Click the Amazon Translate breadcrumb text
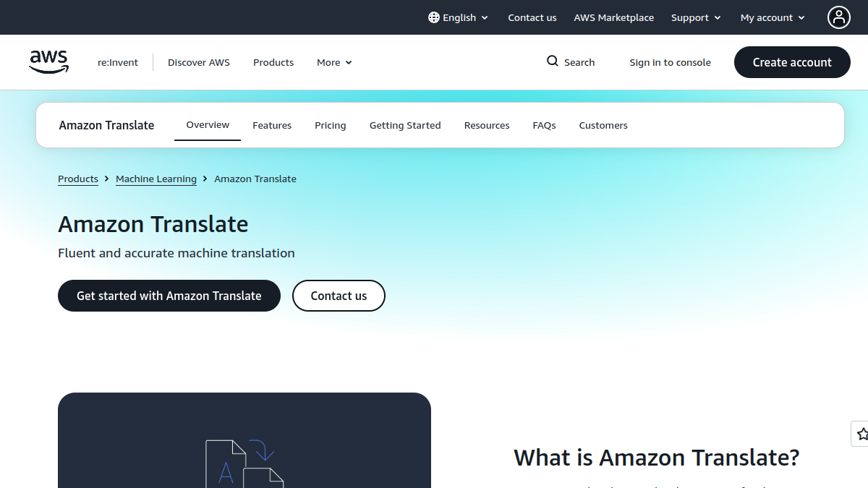The width and height of the screenshot is (868, 488). pyautogui.click(x=255, y=179)
